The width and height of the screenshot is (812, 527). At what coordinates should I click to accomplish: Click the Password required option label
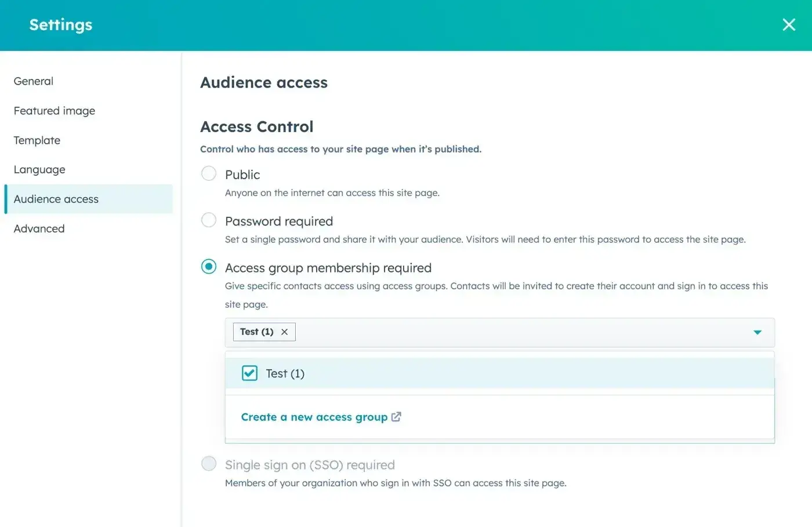click(x=279, y=221)
